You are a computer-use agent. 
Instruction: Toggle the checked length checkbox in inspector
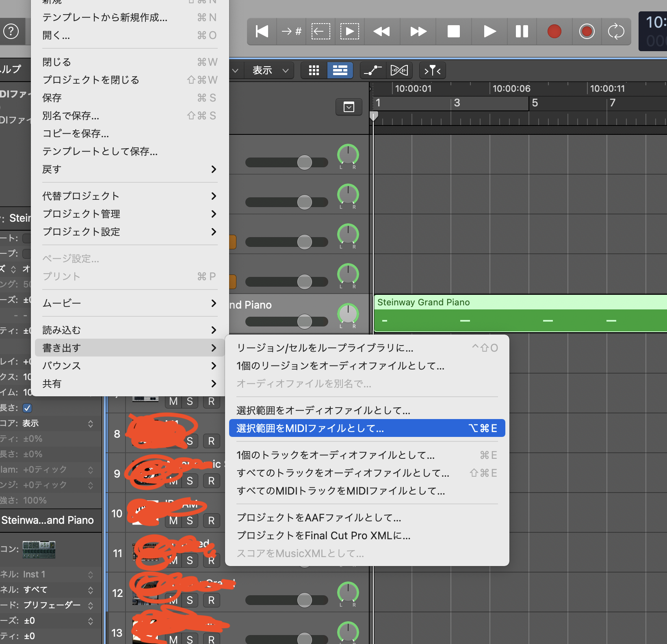(x=27, y=408)
